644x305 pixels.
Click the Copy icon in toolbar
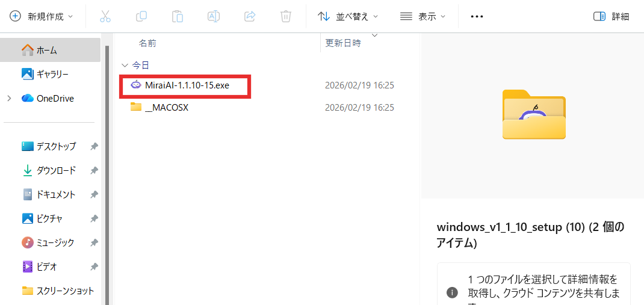point(141,16)
